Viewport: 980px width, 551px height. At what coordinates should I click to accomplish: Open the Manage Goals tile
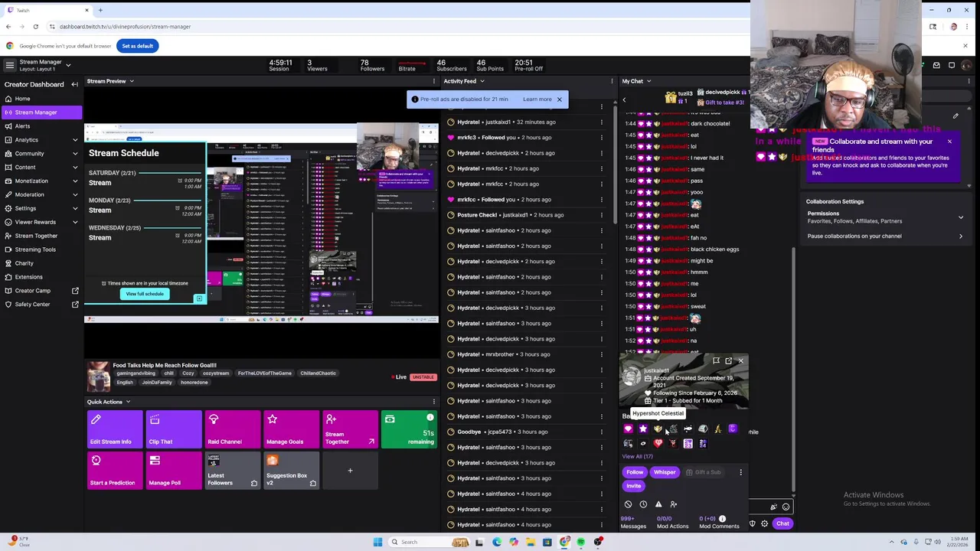pyautogui.click(x=292, y=429)
